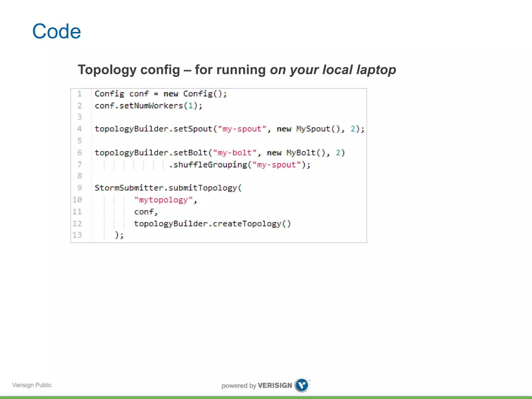The image size is (532, 399).
Task: Click the "mytopology" string literal
Action: click(163, 200)
